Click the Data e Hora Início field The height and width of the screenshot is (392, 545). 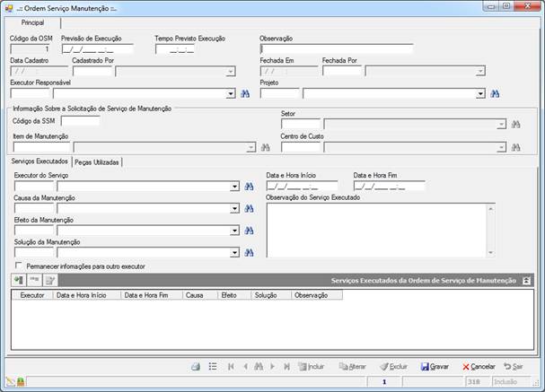click(x=302, y=186)
